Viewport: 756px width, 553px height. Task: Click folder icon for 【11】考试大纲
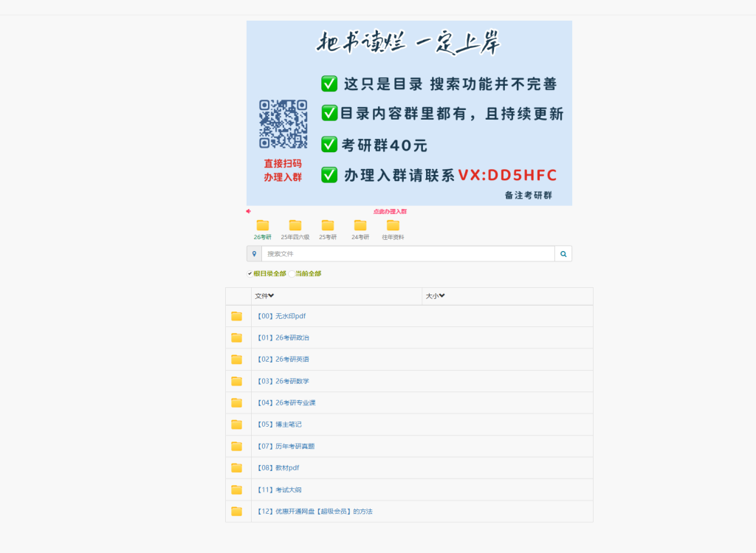coord(237,490)
